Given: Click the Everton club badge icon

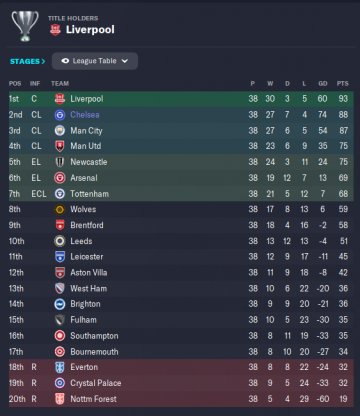Looking at the screenshot, I should [x=60, y=367].
